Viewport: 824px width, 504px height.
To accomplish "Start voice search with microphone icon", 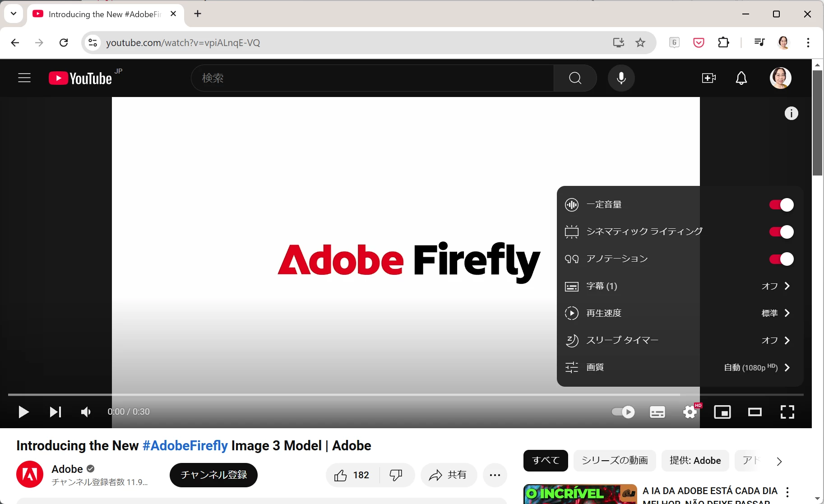I will point(621,78).
